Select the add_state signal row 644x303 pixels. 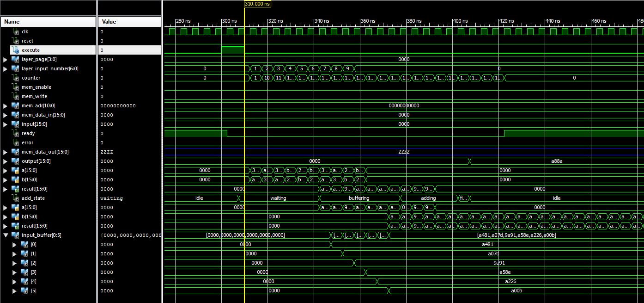tap(33, 198)
